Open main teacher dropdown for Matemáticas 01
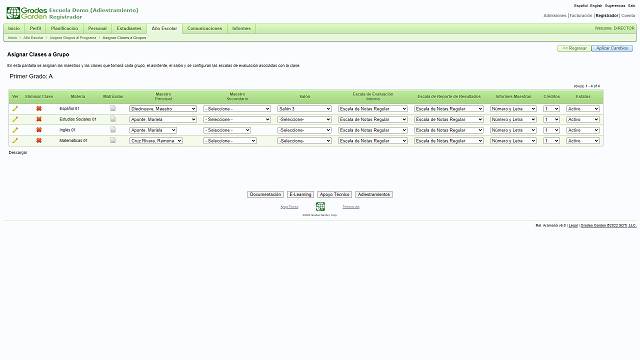The height and width of the screenshot is (360, 640). (x=156, y=141)
